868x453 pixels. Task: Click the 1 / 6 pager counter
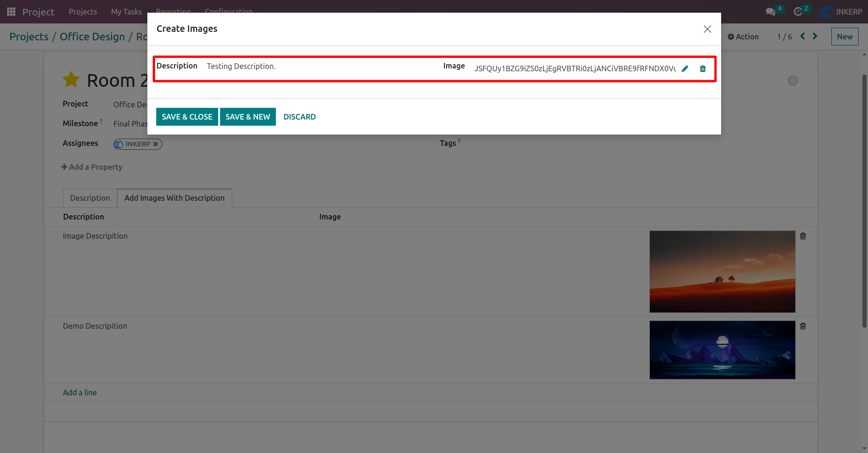(784, 37)
